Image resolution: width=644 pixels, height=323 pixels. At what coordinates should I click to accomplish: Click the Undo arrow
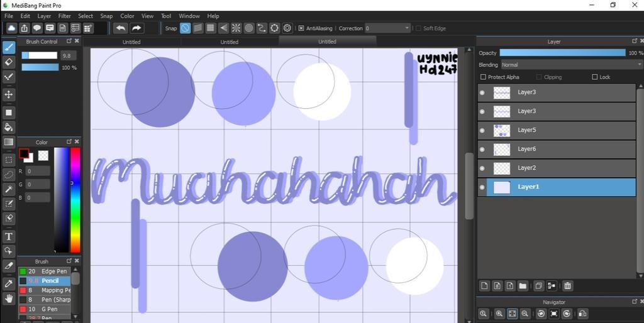120,28
